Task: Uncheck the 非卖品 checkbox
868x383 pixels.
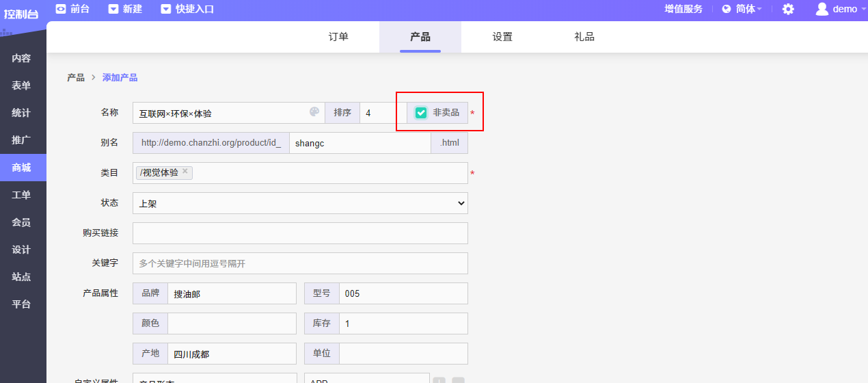Action: [x=421, y=113]
